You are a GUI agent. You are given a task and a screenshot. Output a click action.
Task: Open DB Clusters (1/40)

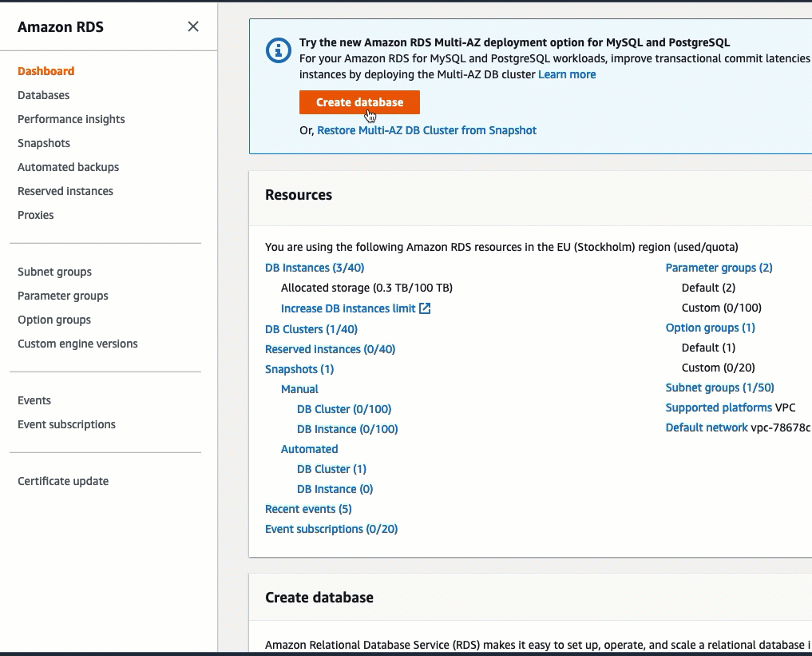pos(311,328)
